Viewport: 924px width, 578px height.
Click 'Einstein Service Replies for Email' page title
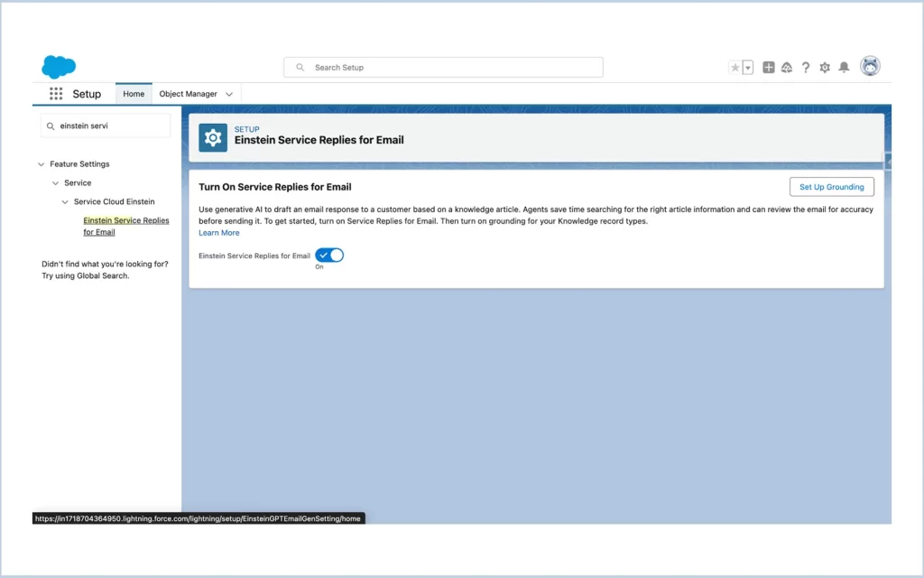[x=319, y=140]
